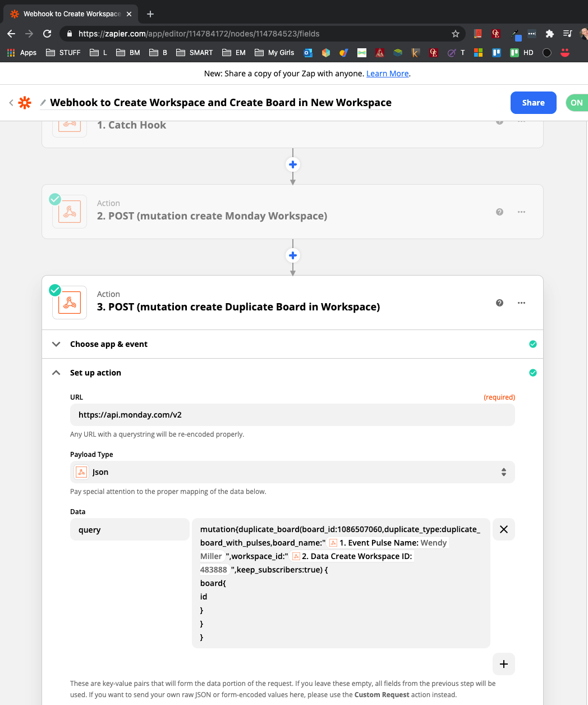Click the query key field
Viewport: 588px width, 705px height.
130,529
